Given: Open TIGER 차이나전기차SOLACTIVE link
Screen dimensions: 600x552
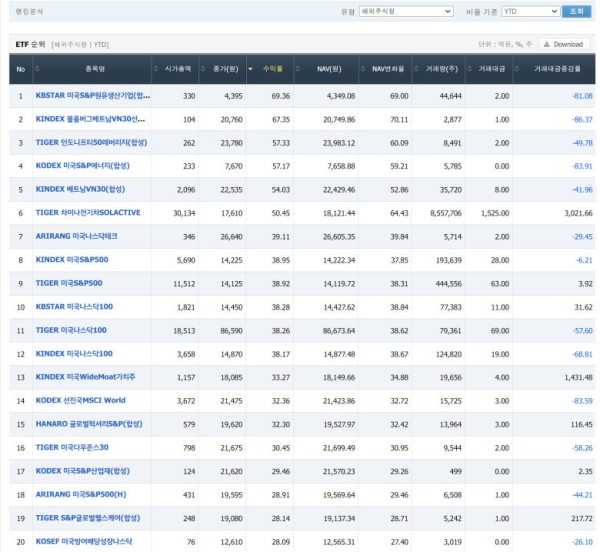Looking at the screenshot, I should [x=88, y=213].
